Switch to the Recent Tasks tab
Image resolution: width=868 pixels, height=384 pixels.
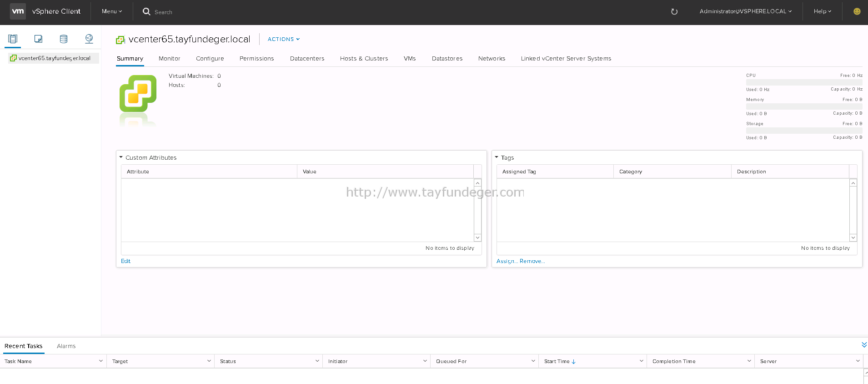[24, 346]
